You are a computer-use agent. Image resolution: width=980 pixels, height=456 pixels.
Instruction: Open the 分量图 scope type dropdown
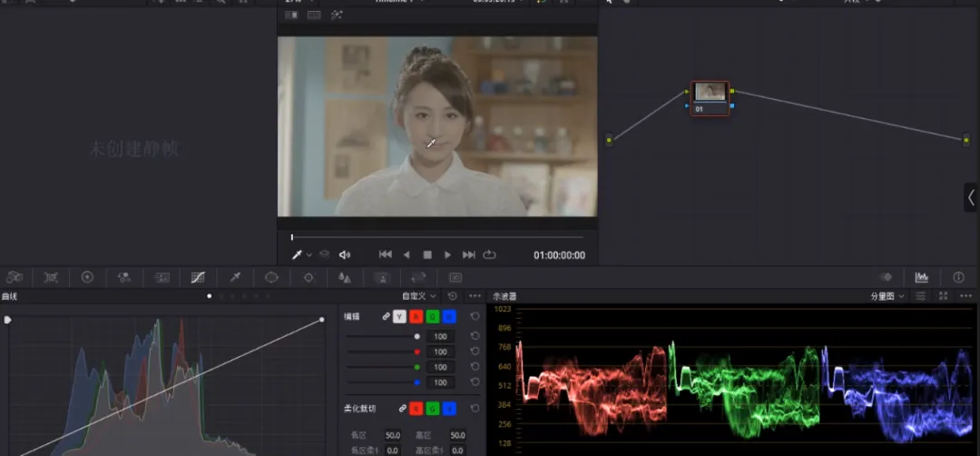click(x=888, y=296)
